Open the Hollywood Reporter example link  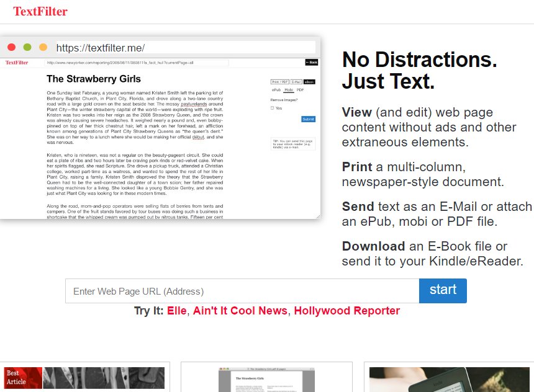[x=346, y=311]
